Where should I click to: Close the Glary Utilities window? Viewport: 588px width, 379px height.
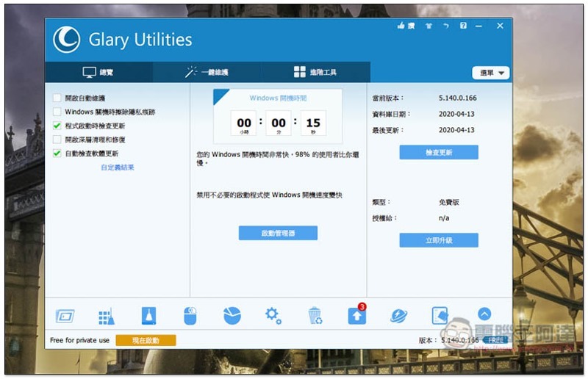(500, 26)
